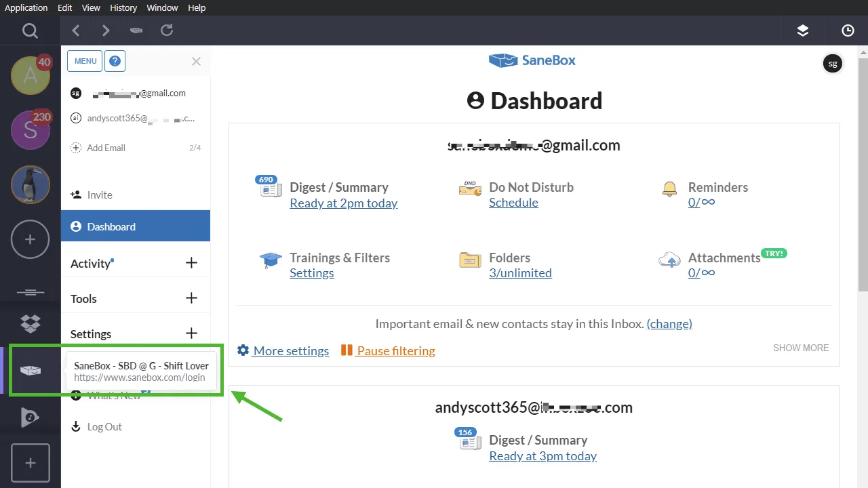
Task: Click the Digest / Summary icon with 690 badge
Action: point(269,186)
